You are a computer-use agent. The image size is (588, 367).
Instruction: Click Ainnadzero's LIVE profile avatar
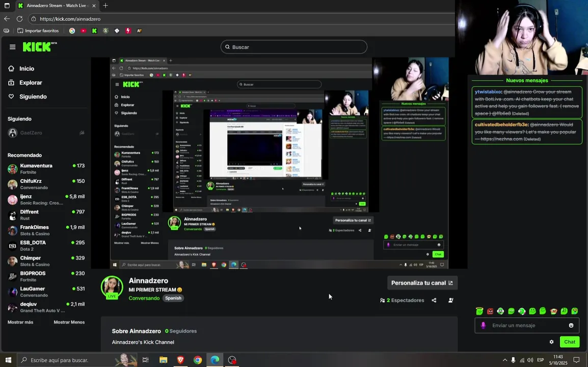point(112,287)
